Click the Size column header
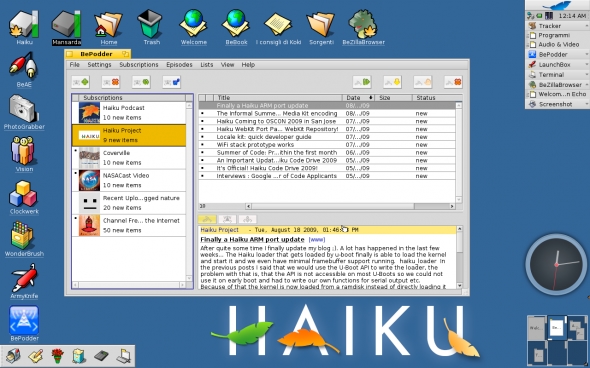The height and width of the screenshot is (368, 590). (x=393, y=98)
